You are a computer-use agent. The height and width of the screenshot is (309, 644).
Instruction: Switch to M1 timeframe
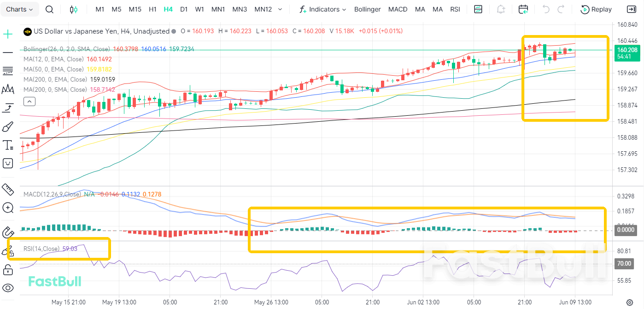[100, 9]
